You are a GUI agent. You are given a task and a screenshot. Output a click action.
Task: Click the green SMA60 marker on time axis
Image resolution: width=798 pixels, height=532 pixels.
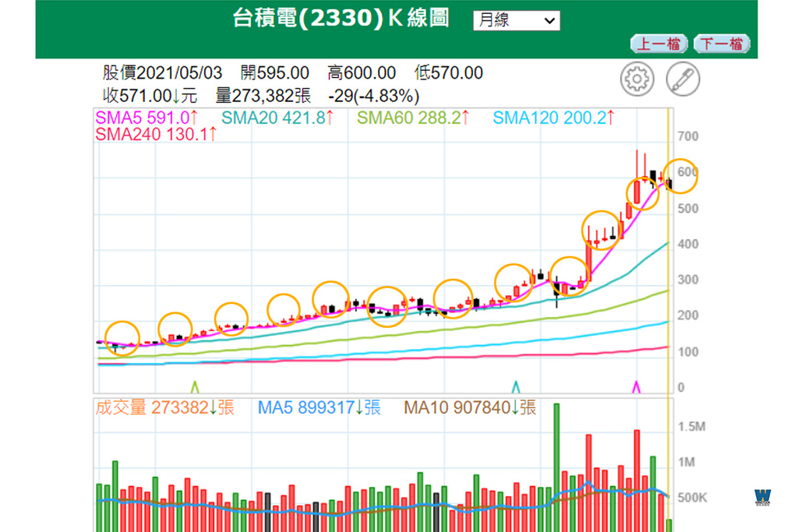click(x=194, y=386)
